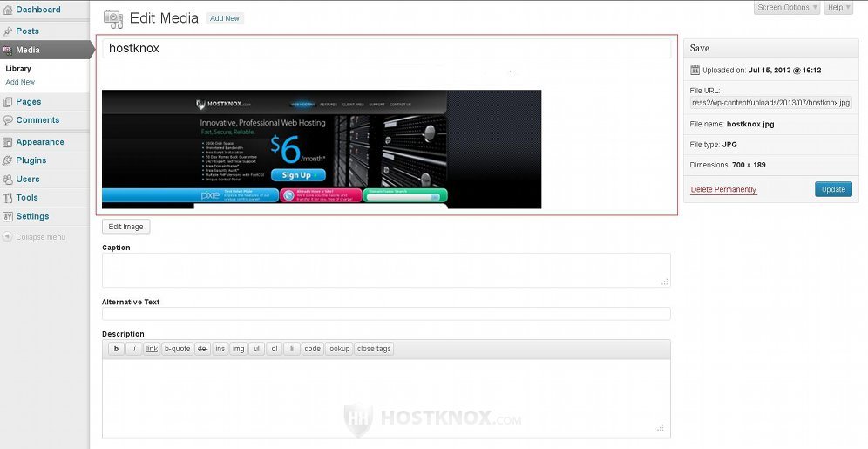868x449 pixels.
Task: Click the blue Update button
Action: [833, 189]
